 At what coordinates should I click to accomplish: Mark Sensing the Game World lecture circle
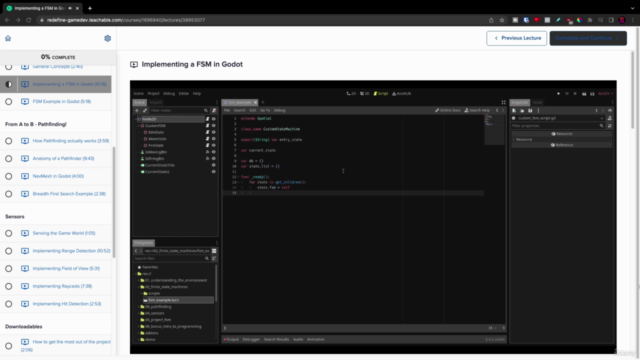point(9,233)
